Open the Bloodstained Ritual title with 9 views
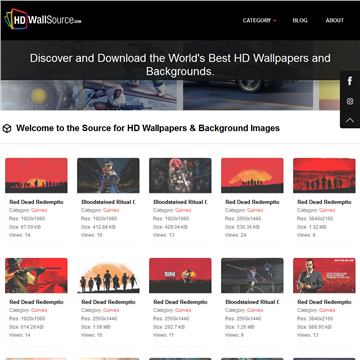This screenshot has width=360, height=360. (x=252, y=302)
